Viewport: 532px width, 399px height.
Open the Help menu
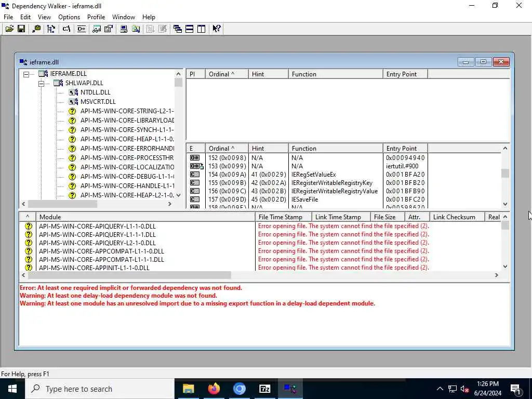[x=149, y=17]
